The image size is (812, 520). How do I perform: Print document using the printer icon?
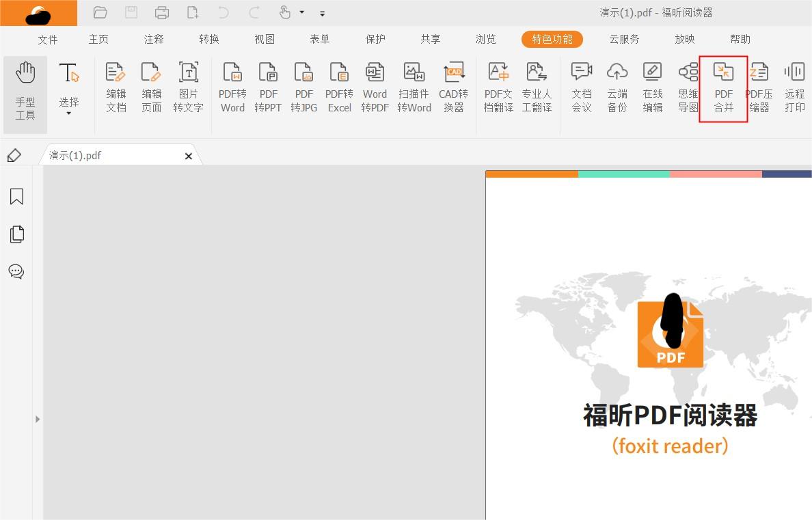coord(161,12)
